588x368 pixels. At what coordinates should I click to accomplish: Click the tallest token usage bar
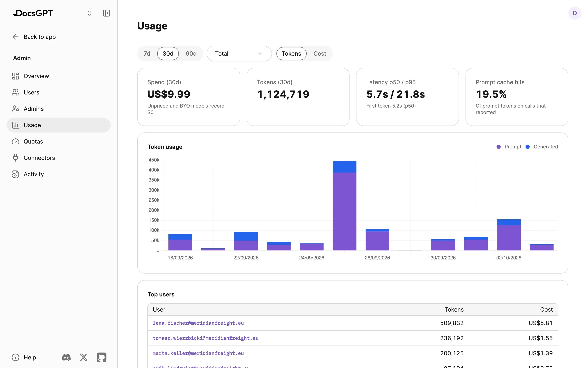tap(345, 206)
